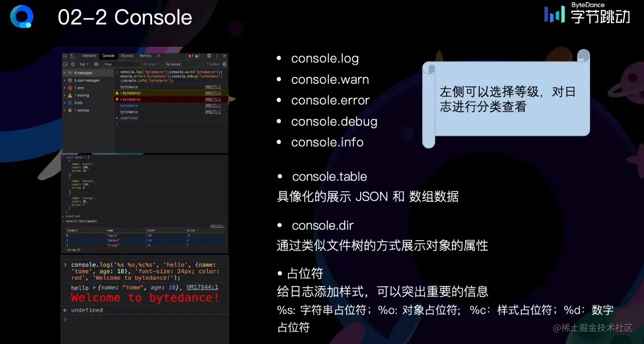The height and width of the screenshot is (344, 644).
Task: Click the red error count badge in toolbar
Action: [192, 56]
